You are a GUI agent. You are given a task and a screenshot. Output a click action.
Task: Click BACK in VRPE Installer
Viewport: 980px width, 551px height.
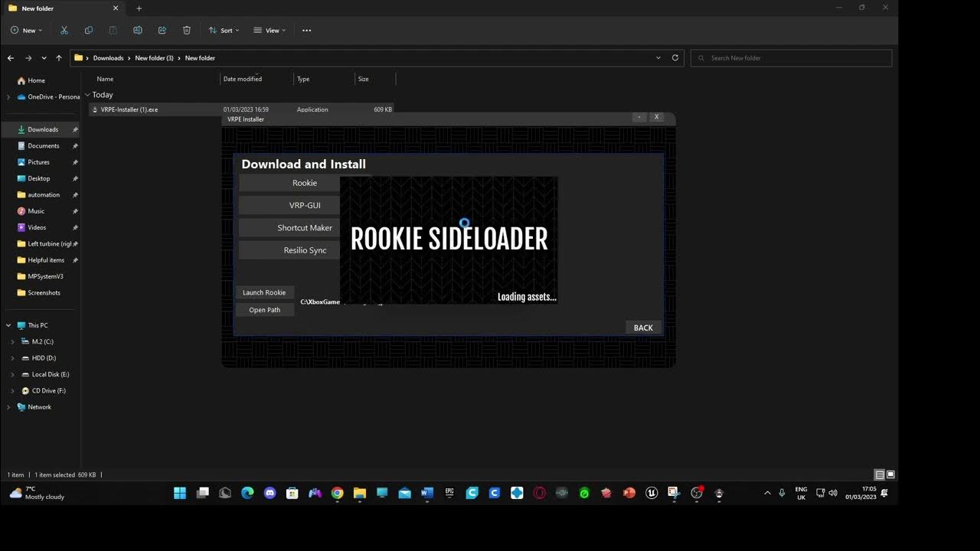pyautogui.click(x=643, y=328)
